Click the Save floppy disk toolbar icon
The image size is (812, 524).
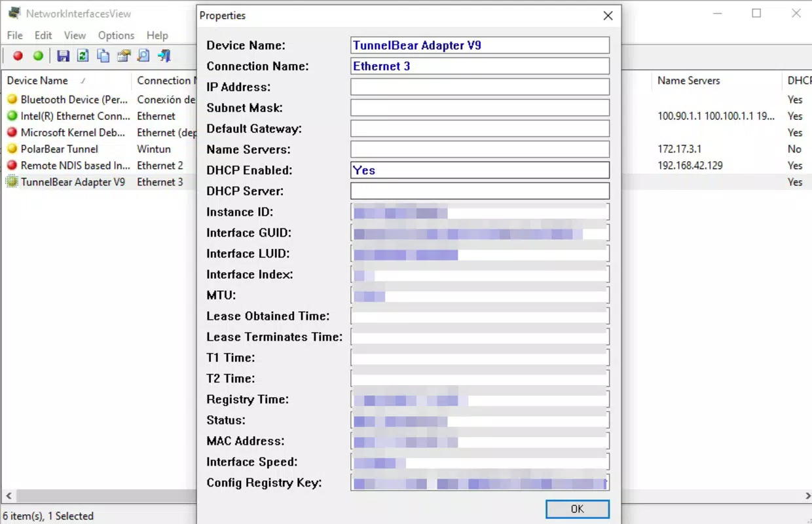tap(63, 56)
